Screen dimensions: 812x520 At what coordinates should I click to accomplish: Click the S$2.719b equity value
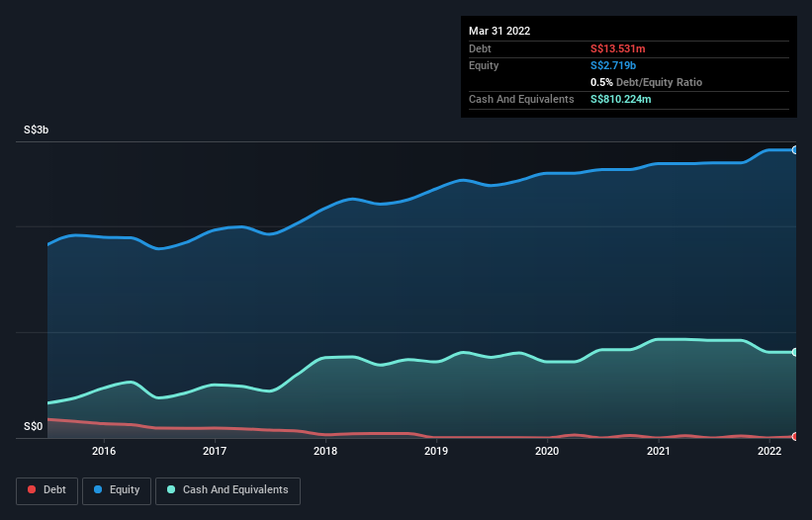613,65
